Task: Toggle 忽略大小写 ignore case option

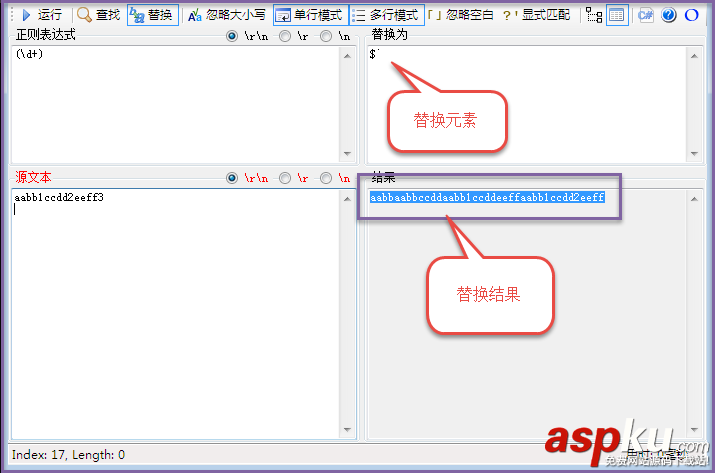Action: click(x=227, y=15)
